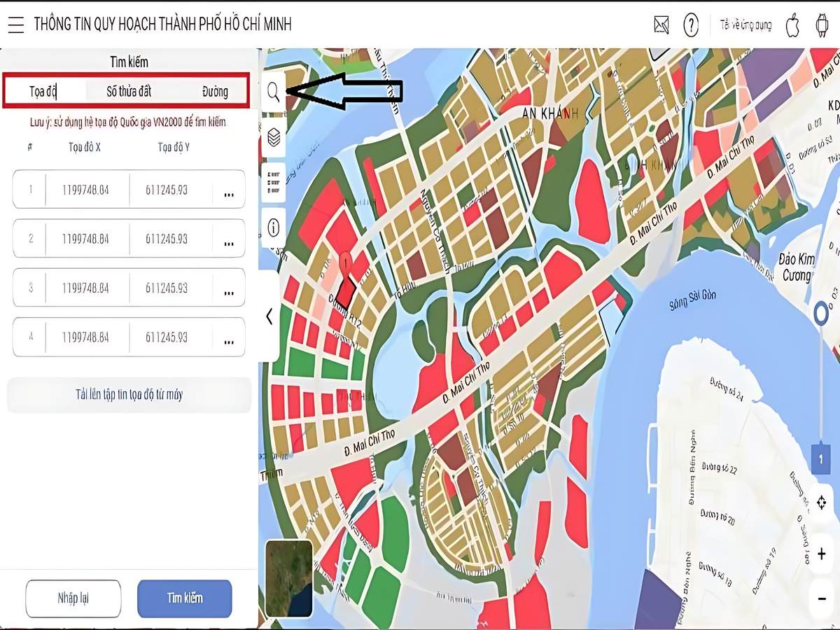Select the Đường tab
Image resolution: width=840 pixels, height=630 pixels.
[x=215, y=92]
